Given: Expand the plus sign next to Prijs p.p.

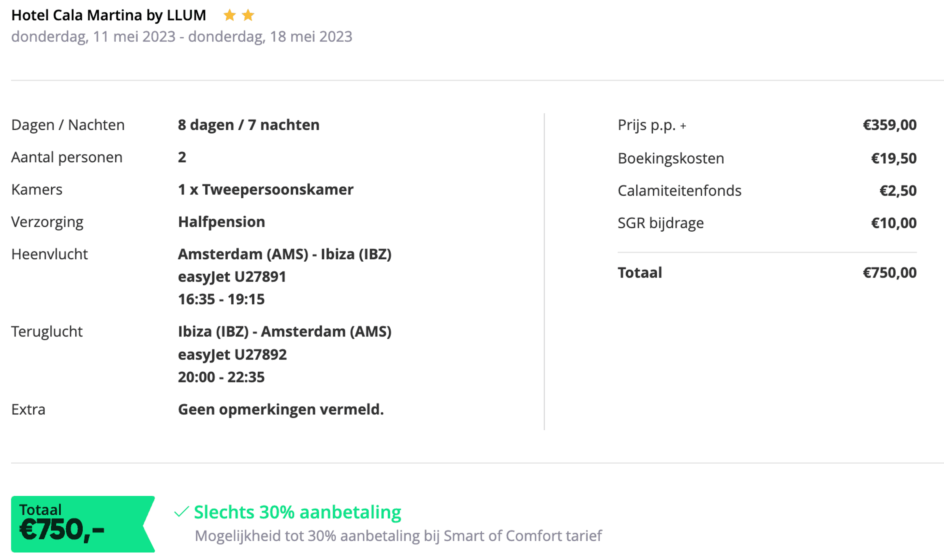Looking at the screenshot, I should [x=683, y=126].
